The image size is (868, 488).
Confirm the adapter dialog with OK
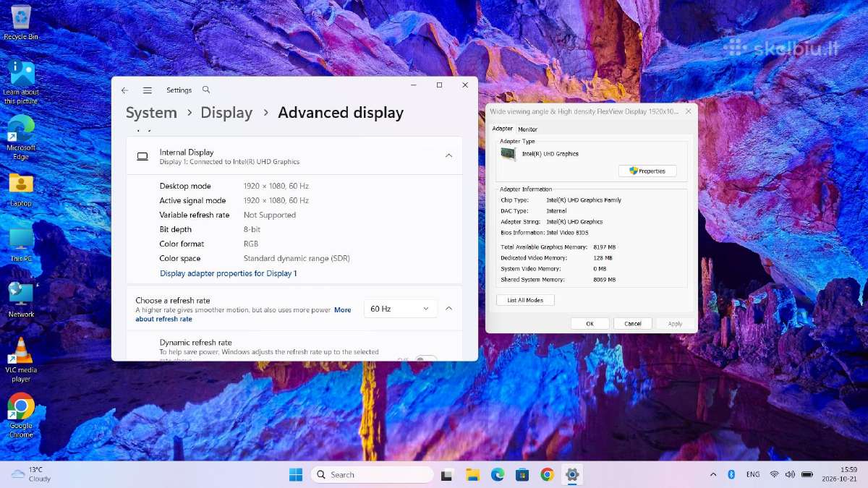coord(590,324)
